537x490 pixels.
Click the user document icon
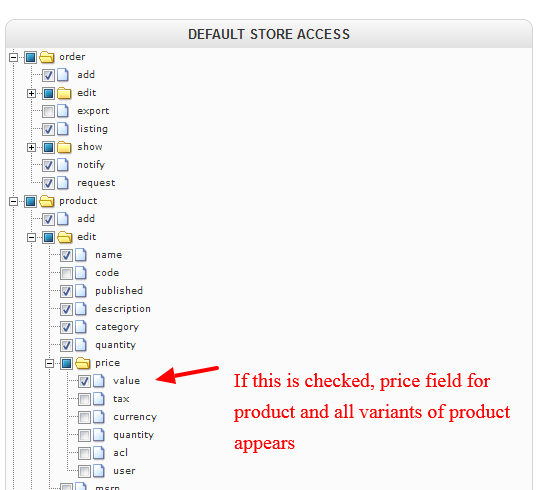click(99, 471)
